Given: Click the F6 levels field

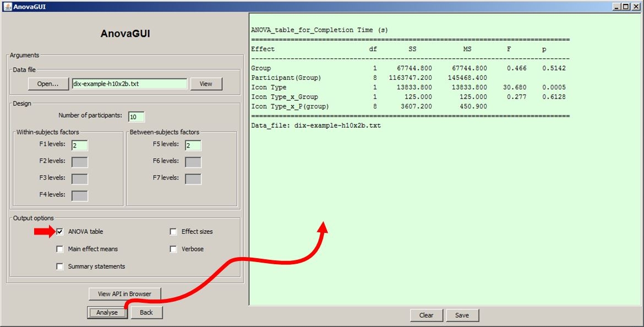Looking at the screenshot, I should click(x=193, y=162).
